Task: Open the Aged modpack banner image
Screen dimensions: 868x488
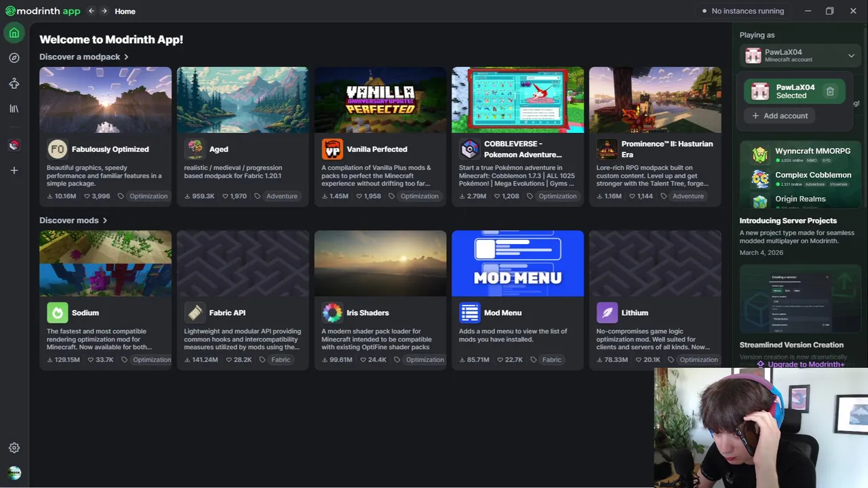Action: (243, 100)
